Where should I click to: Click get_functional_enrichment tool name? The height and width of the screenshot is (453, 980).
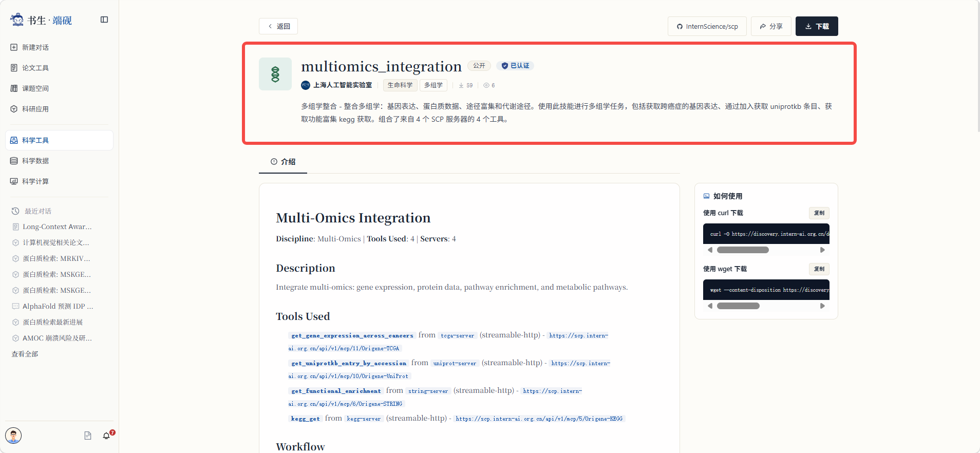point(336,391)
